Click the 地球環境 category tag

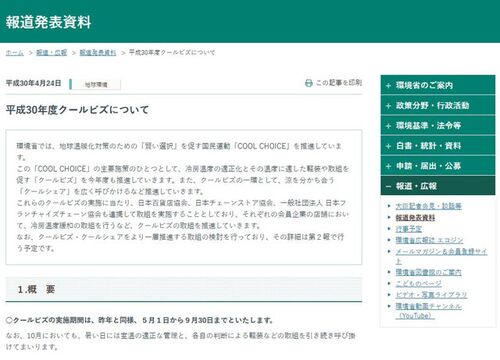(x=96, y=85)
